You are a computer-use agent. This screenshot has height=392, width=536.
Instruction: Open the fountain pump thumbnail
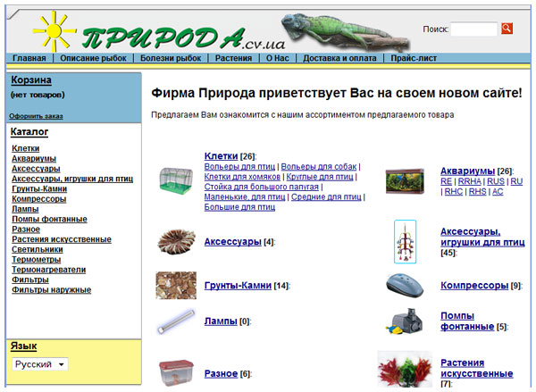(x=405, y=321)
